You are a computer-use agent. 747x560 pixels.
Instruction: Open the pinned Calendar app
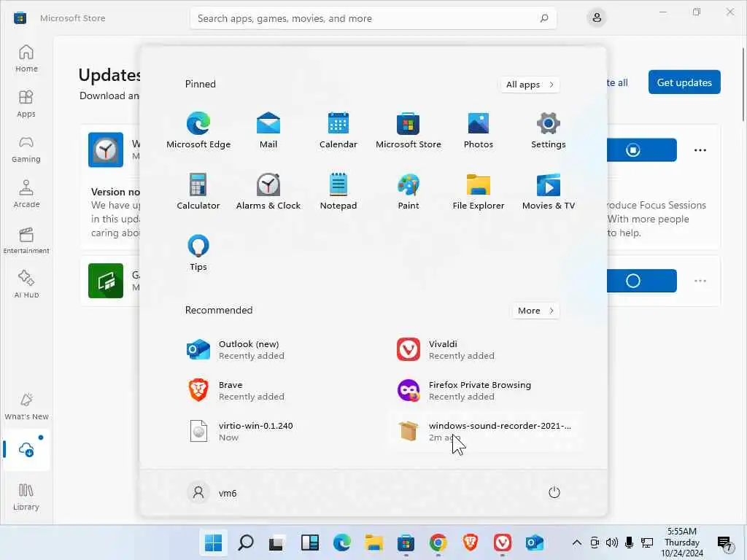(x=338, y=130)
